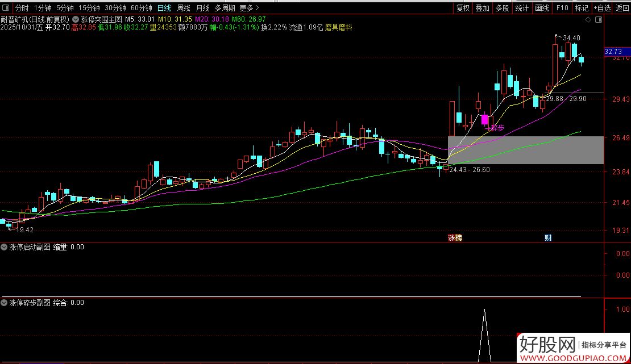Open the 统计 statistics tool

[522, 8]
